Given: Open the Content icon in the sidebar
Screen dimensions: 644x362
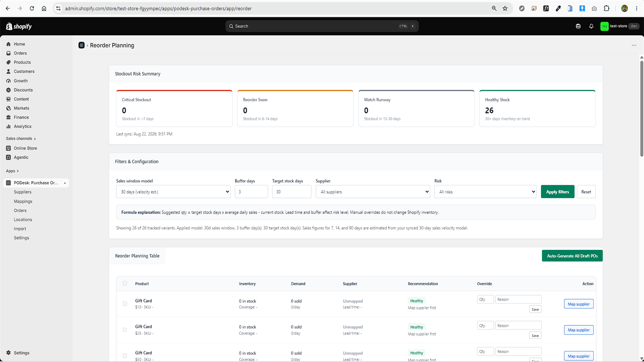Looking at the screenshot, I should pyautogui.click(x=8, y=99).
